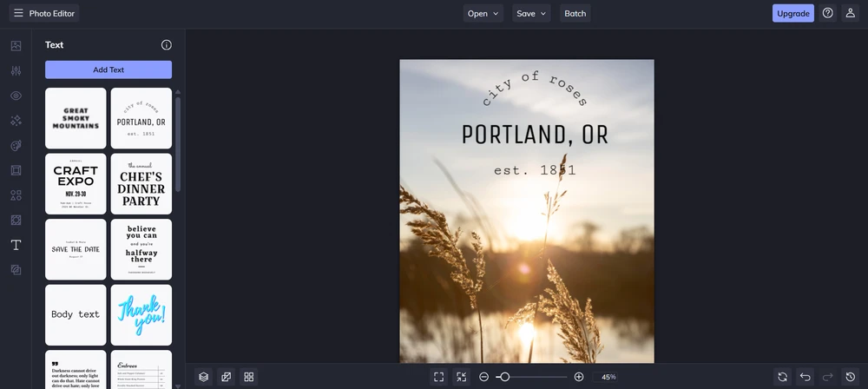Click the Layers icon in bottom bar
The width and height of the screenshot is (868, 389).
(203, 377)
